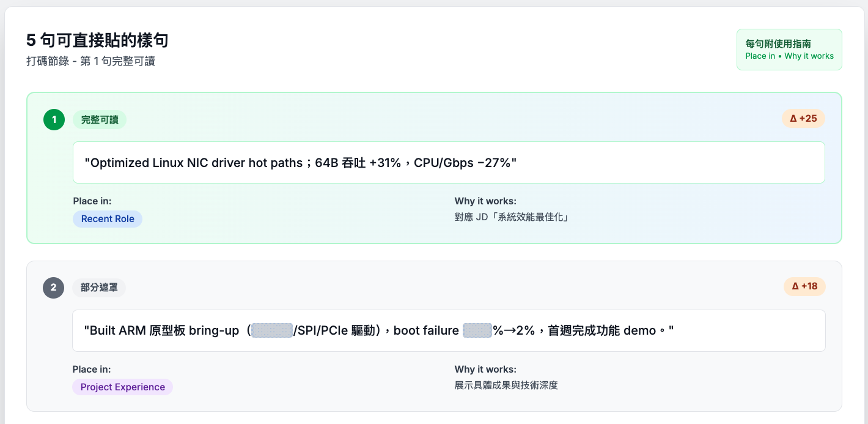
Task: Click the Δ +18 score badge
Action: [804, 287]
